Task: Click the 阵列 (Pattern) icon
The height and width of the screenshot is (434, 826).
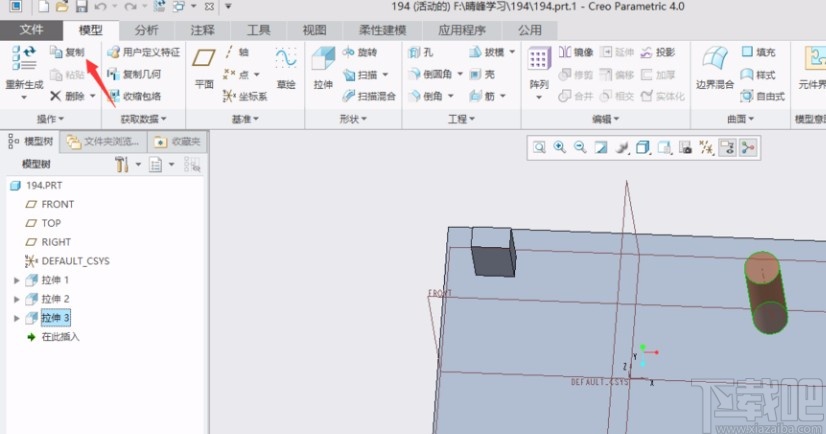Action: 538,58
